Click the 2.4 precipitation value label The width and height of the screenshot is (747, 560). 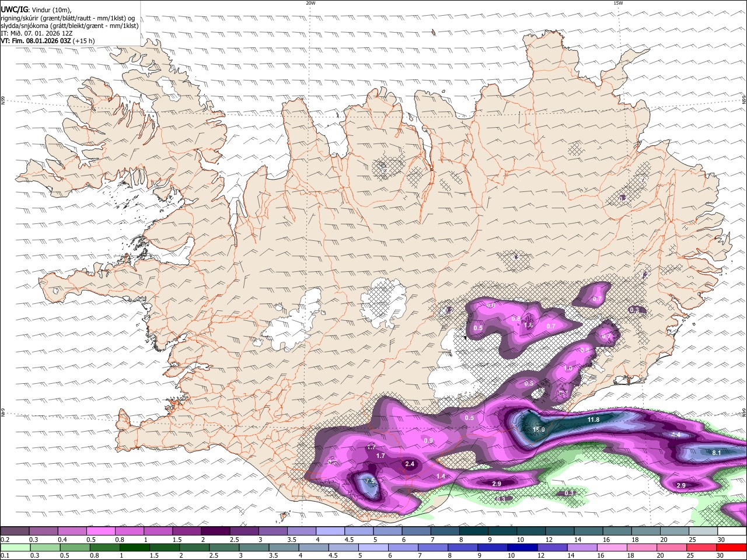pos(410,464)
